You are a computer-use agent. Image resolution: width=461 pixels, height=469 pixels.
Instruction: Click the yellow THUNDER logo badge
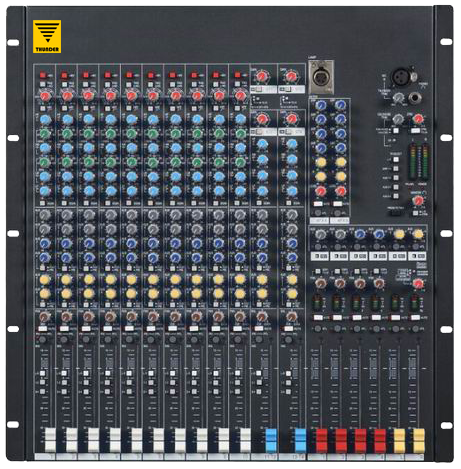point(47,37)
